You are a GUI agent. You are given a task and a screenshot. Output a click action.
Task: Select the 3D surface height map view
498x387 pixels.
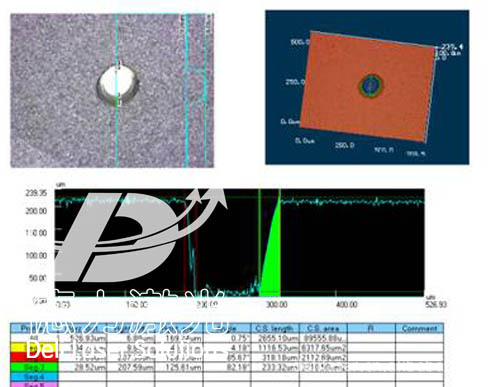[367, 87]
